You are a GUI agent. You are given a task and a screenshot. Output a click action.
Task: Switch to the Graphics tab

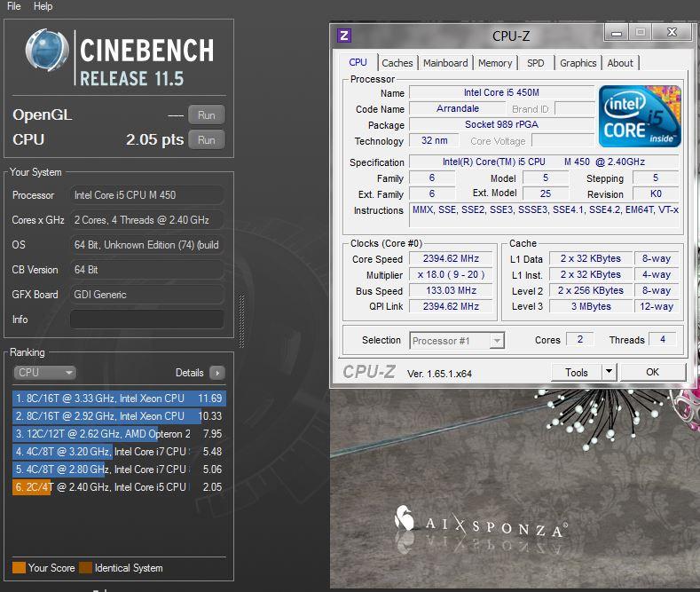tap(578, 63)
